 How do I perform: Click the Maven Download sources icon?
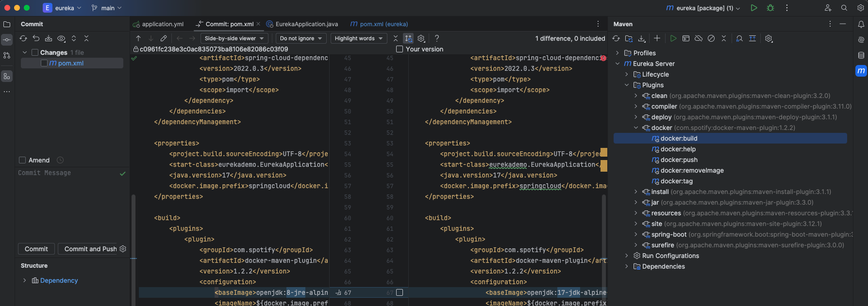point(641,38)
